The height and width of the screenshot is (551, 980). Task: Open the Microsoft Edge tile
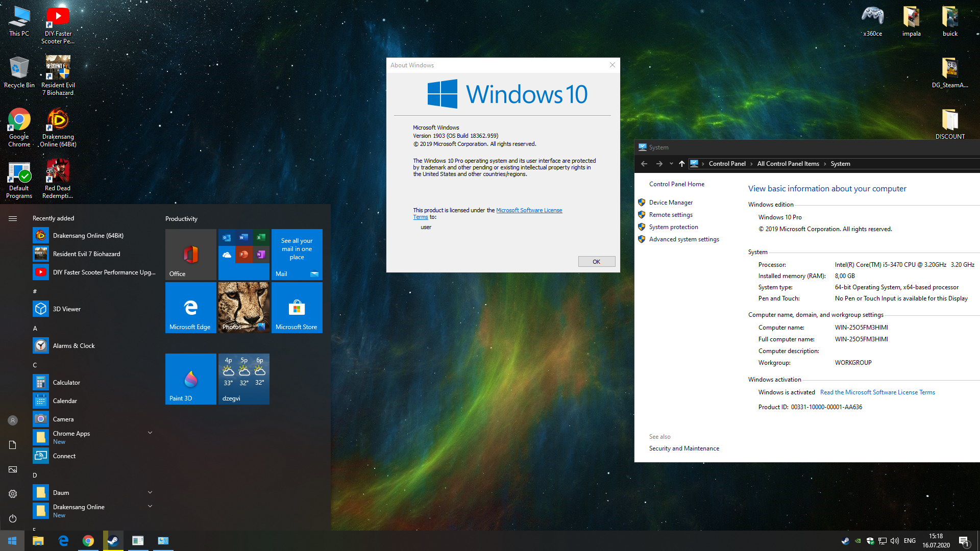coord(190,308)
